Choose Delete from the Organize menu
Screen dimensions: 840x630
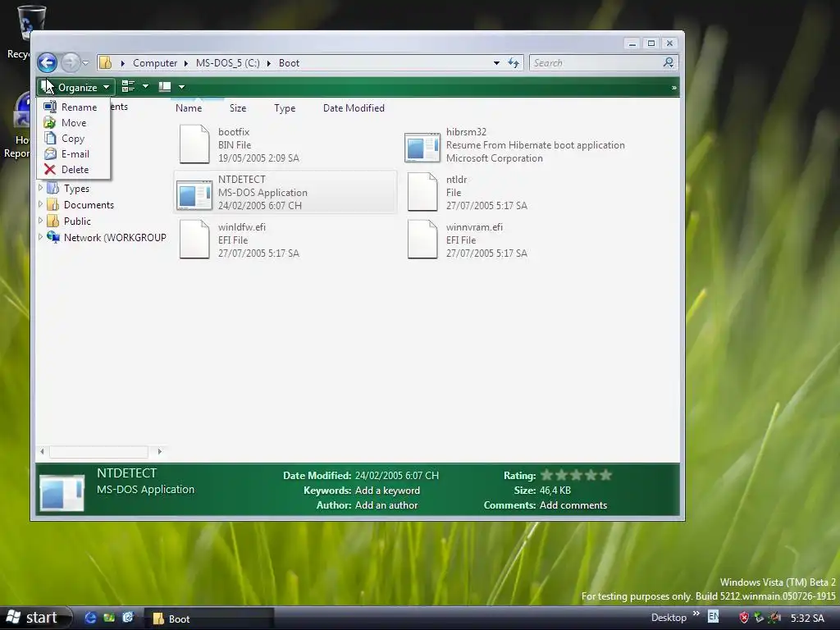click(73, 169)
